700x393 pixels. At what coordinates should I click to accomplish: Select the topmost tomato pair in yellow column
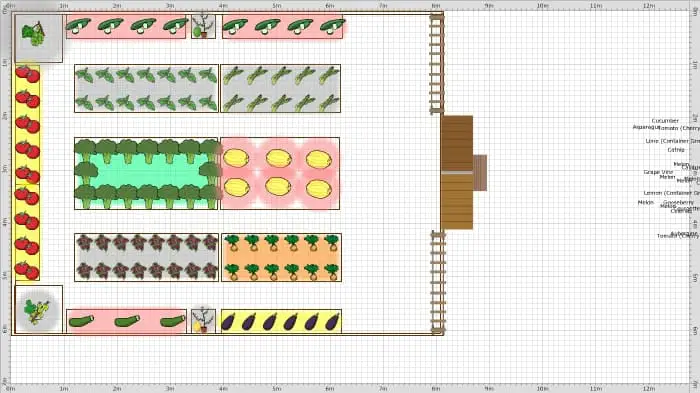coord(27,74)
